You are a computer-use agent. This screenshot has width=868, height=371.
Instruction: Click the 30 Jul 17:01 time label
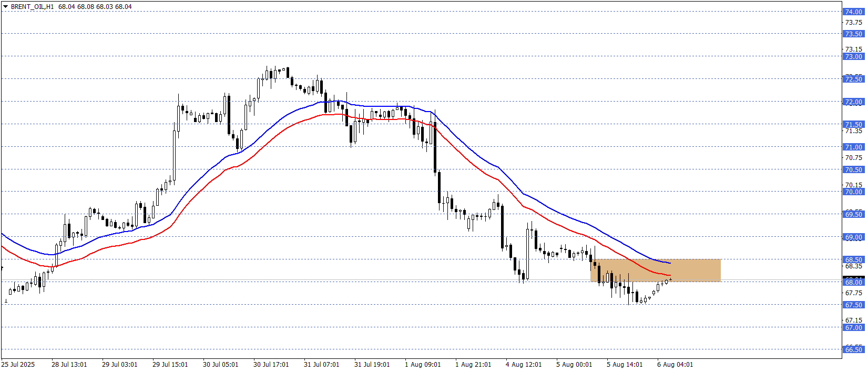pos(271,364)
